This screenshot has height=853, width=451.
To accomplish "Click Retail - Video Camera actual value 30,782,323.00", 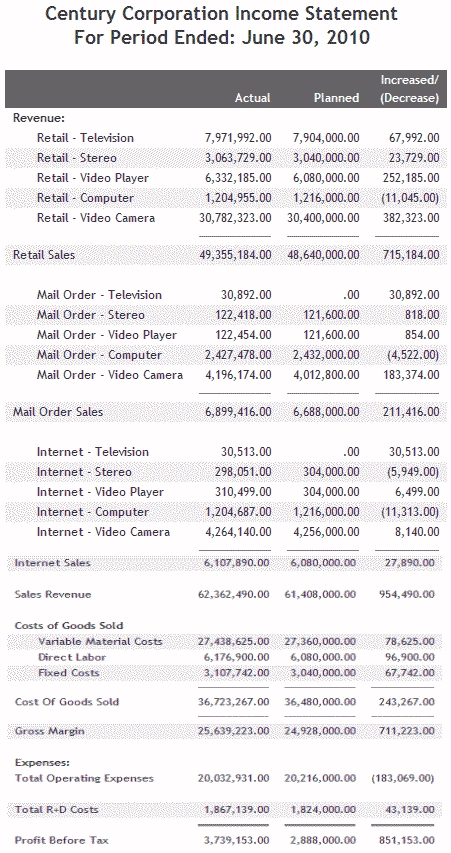I will point(235,218).
